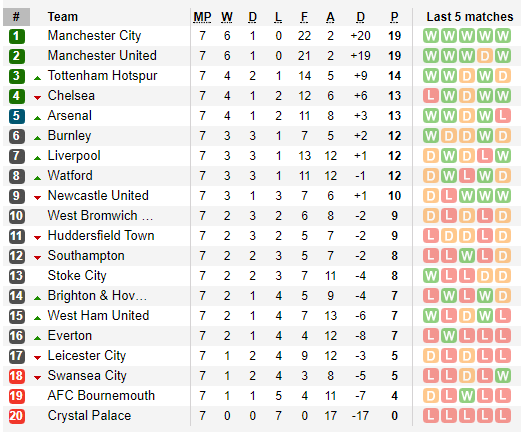Sort table by P points column header
Viewport: 521px width, 432px height.
[394, 17]
